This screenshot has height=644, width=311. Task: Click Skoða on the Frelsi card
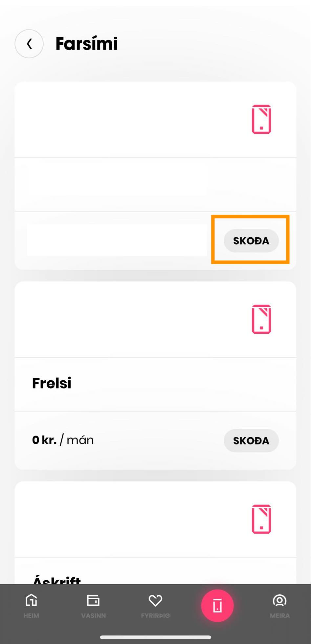tap(251, 441)
